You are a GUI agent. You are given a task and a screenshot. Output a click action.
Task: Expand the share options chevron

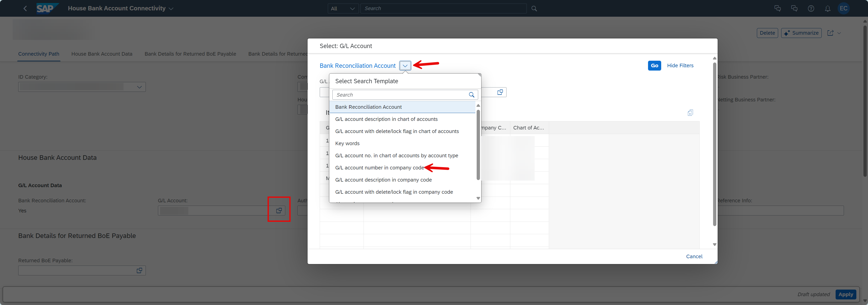(x=839, y=33)
